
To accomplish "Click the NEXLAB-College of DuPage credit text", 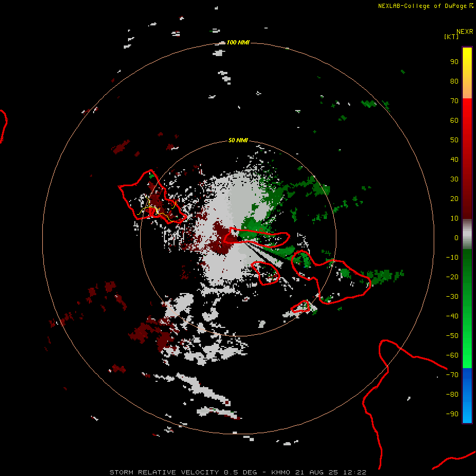I will 422,6.
